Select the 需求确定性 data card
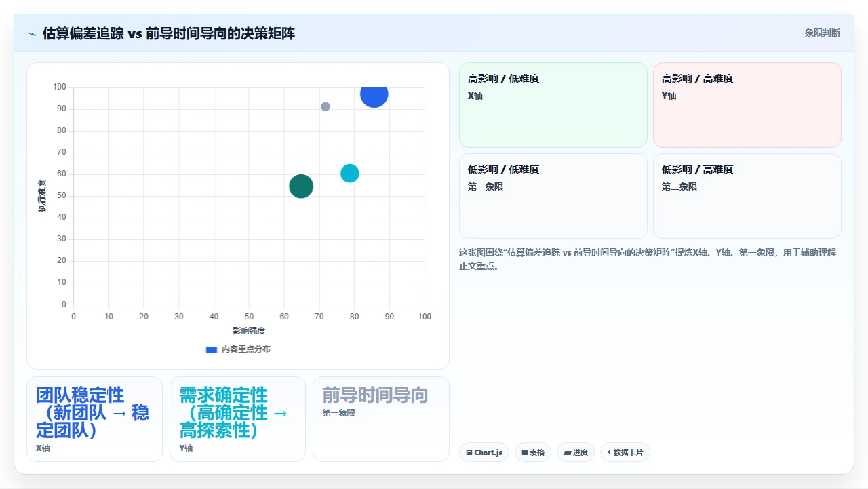 [237, 419]
